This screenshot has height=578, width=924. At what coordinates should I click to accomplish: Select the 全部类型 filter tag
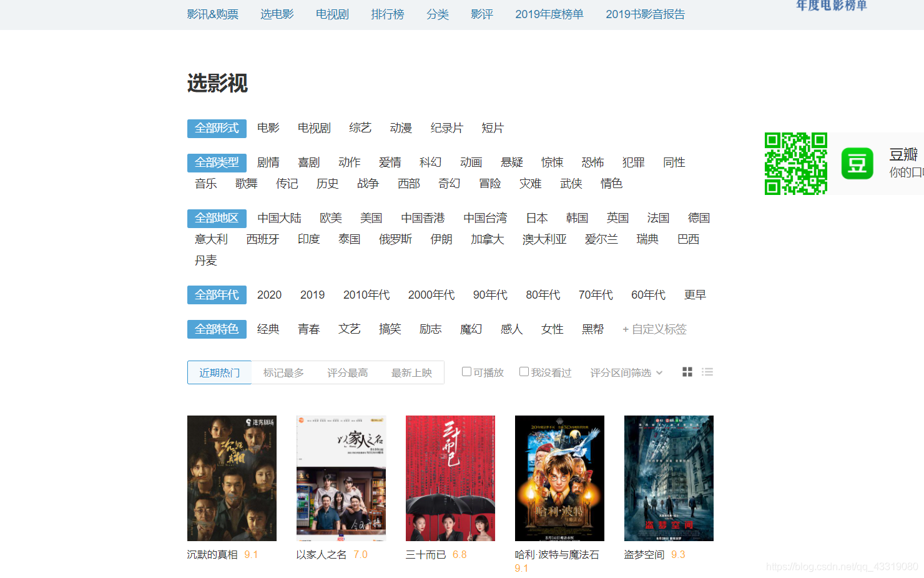tap(217, 162)
